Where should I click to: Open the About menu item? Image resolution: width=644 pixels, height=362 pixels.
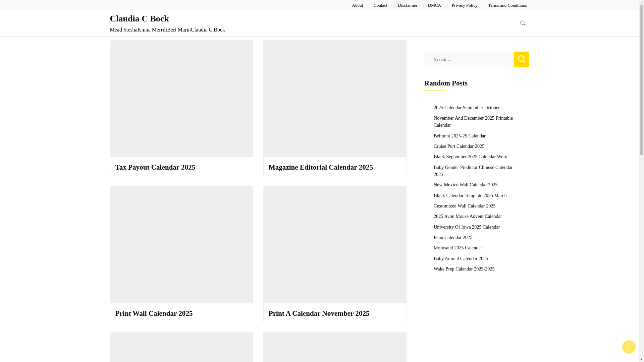357,5
